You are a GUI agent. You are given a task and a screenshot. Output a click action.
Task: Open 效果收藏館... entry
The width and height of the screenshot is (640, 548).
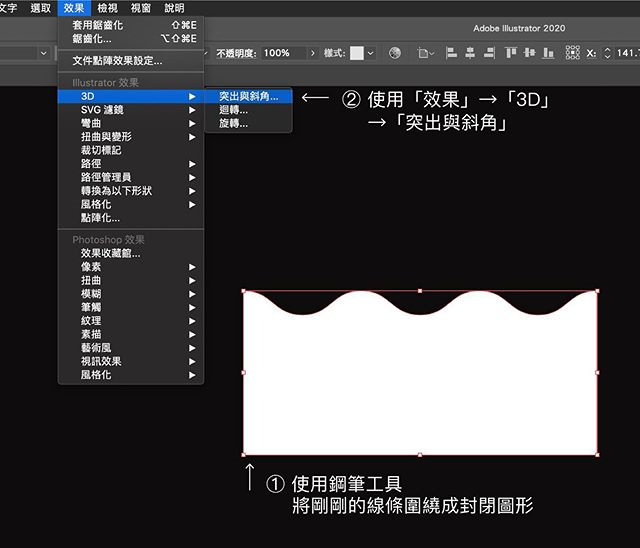[131, 253]
